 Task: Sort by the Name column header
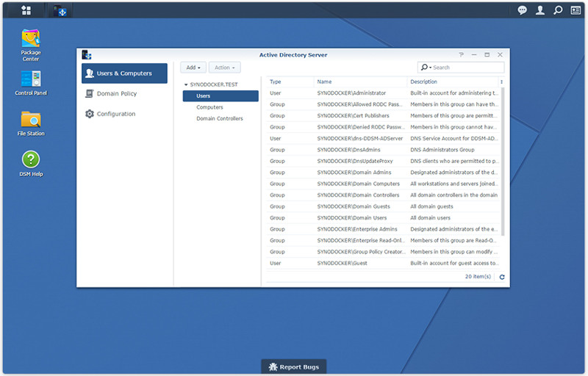(360, 82)
